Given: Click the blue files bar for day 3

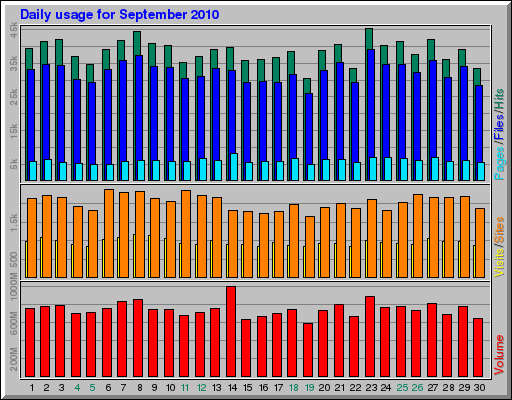Looking at the screenshot, I should tap(61, 114).
